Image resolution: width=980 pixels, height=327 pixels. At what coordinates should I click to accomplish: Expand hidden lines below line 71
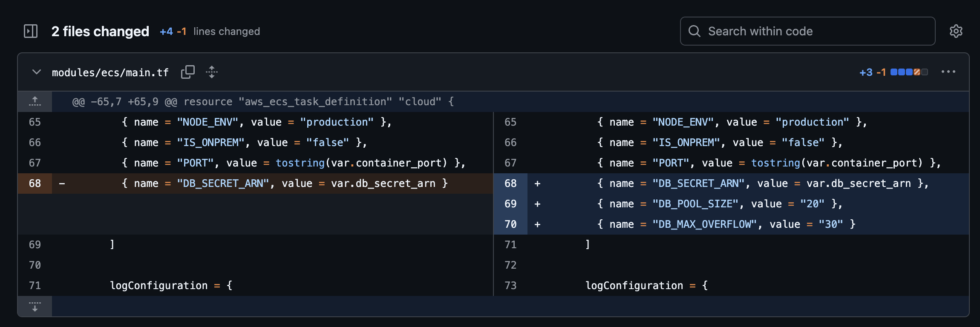coord(35,306)
